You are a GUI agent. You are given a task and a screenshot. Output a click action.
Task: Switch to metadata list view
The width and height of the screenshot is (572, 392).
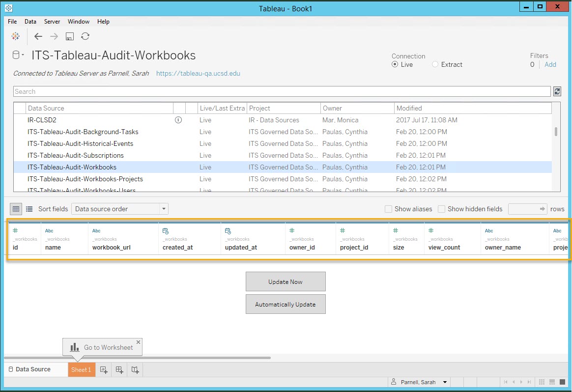(29, 209)
